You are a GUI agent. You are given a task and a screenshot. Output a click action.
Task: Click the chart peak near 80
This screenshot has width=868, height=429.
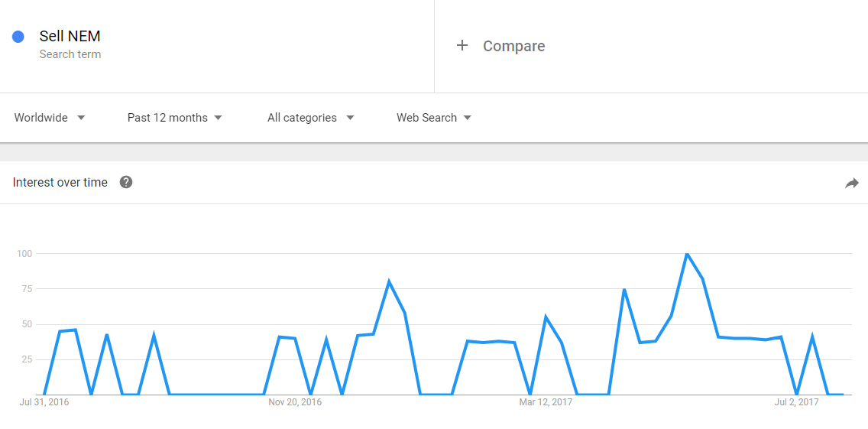pyautogui.click(x=389, y=281)
